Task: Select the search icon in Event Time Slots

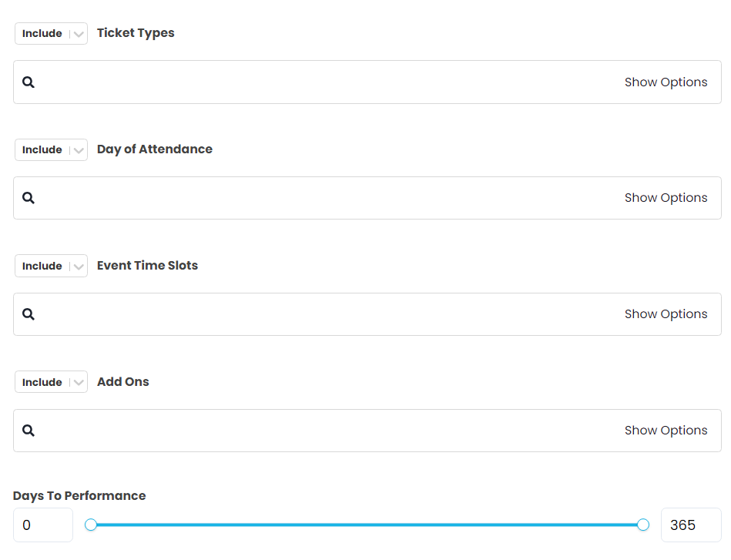Action: tap(29, 314)
